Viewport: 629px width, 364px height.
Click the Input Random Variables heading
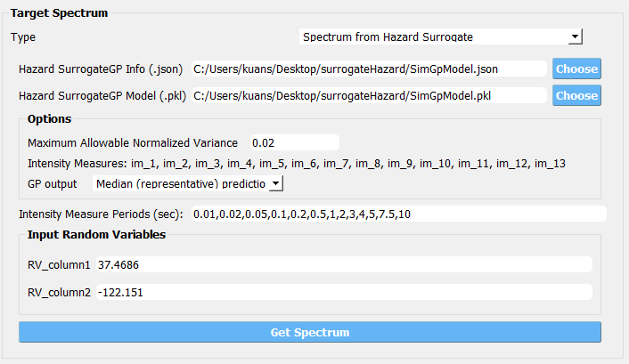pos(96,235)
